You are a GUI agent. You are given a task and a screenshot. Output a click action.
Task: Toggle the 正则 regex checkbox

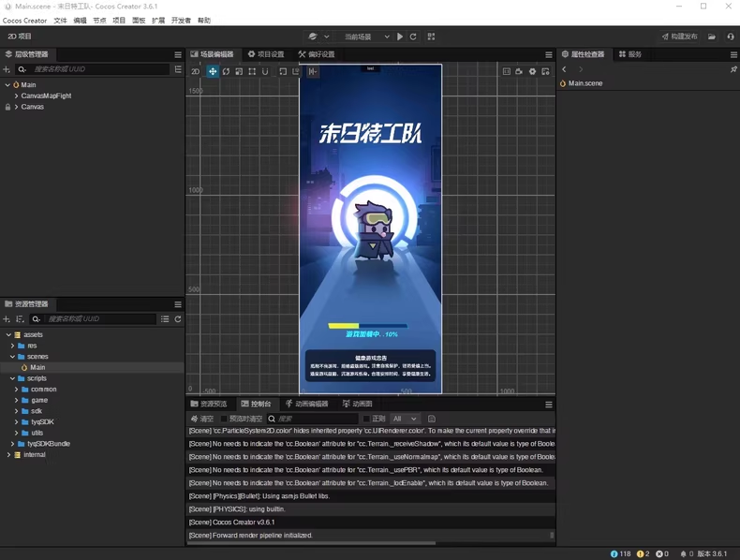(x=366, y=419)
